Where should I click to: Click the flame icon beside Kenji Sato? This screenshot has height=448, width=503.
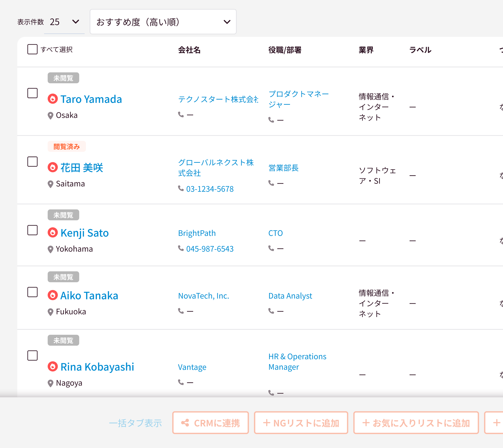(53, 233)
